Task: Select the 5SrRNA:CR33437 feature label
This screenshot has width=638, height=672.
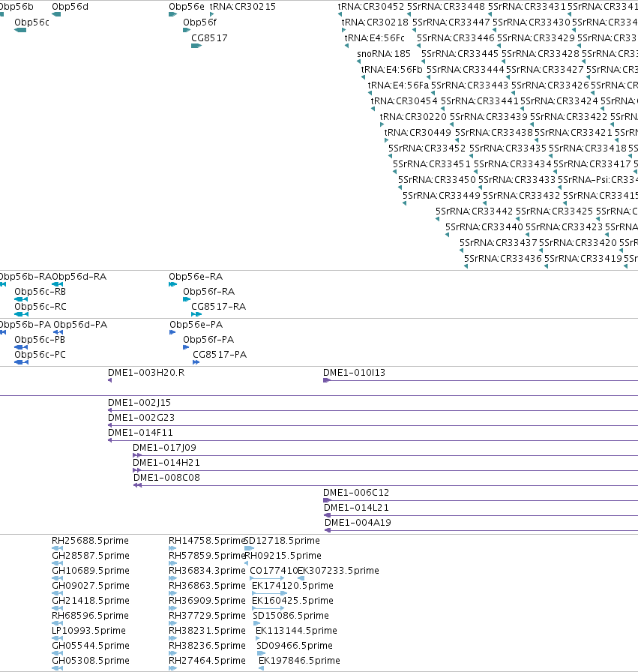Action: tap(499, 243)
